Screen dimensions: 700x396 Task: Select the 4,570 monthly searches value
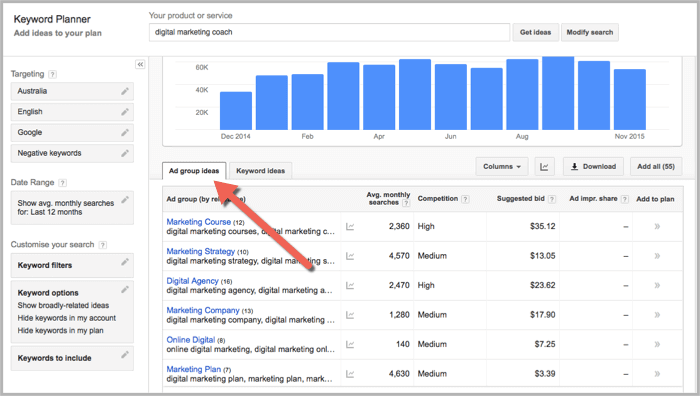pos(399,256)
